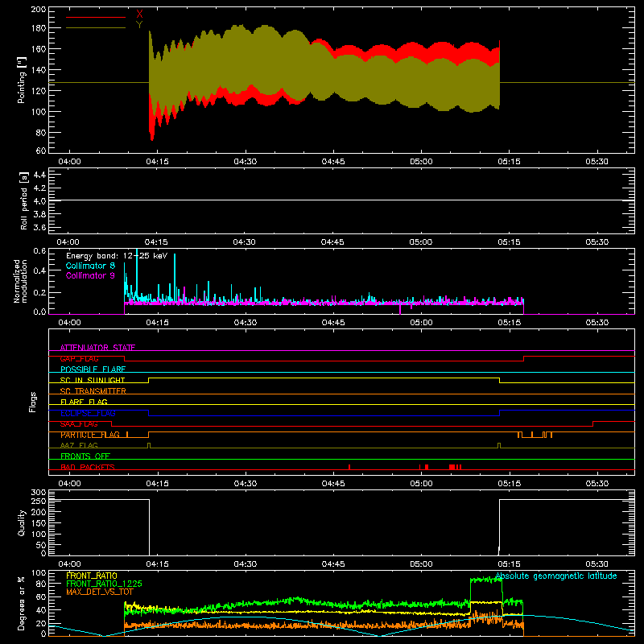This screenshot has width=644, height=644.
Task: Click the magenta Collimator 9 legend
Action: [x=90, y=275]
